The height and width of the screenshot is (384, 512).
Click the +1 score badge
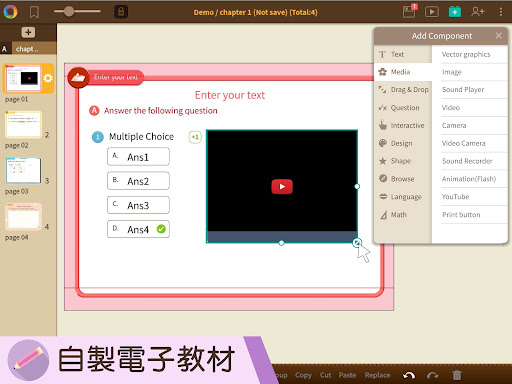click(x=195, y=137)
